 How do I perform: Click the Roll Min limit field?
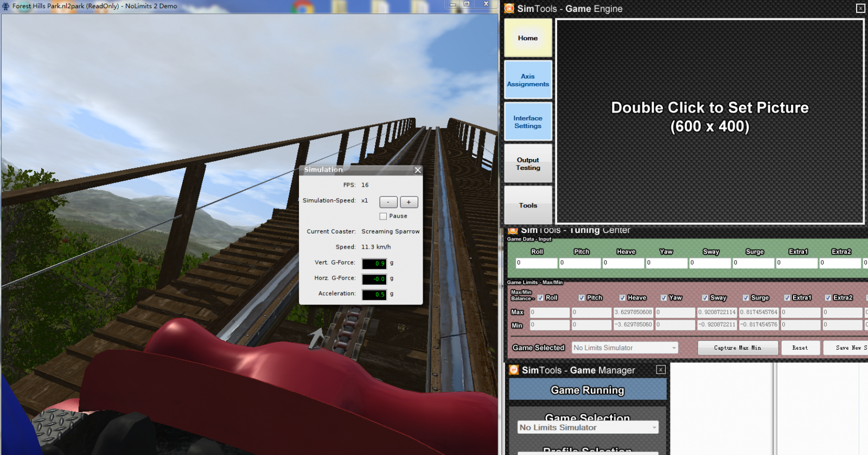pos(550,325)
